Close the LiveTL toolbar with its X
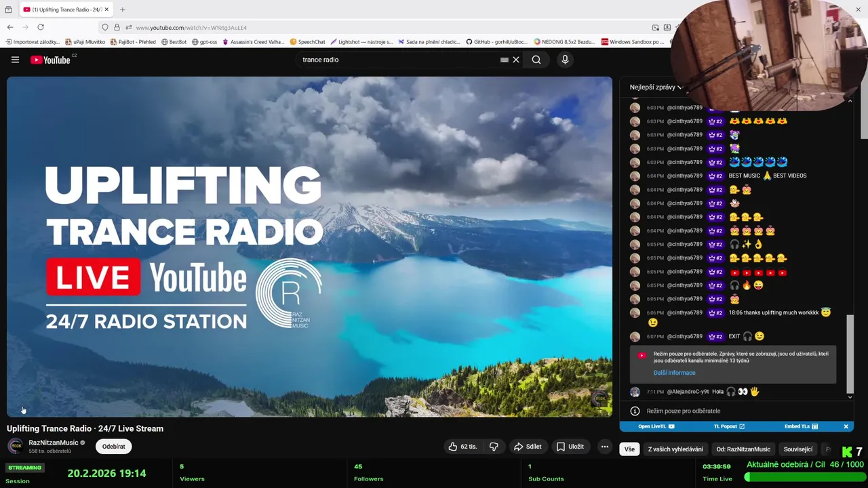The image size is (868, 488). click(846, 426)
